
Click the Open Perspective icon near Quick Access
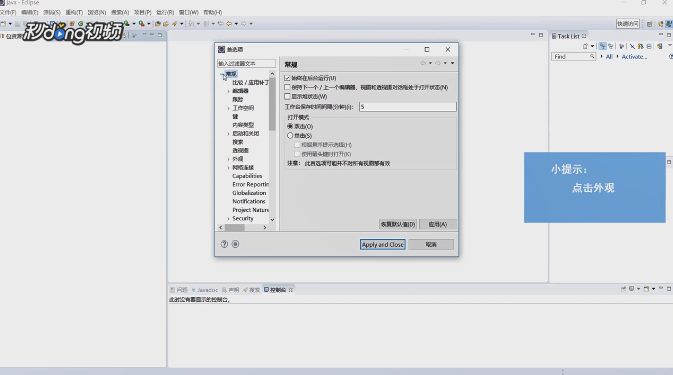(649, 24)
